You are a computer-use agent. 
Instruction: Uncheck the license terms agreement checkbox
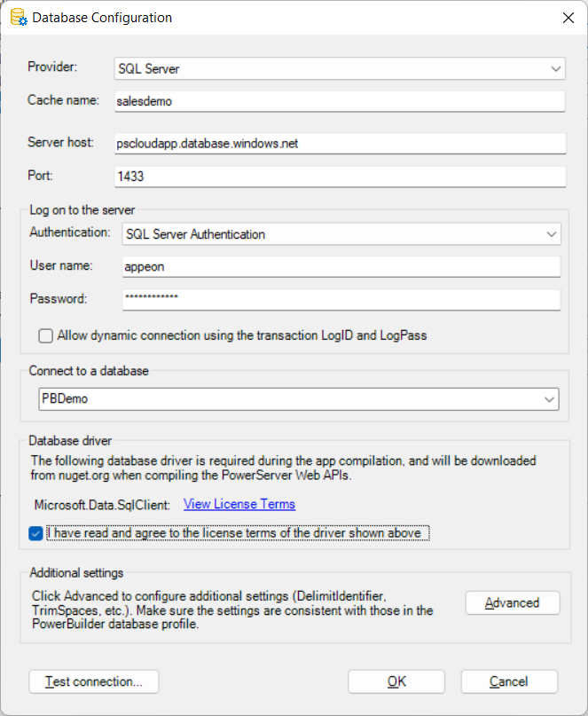(35, 533)
